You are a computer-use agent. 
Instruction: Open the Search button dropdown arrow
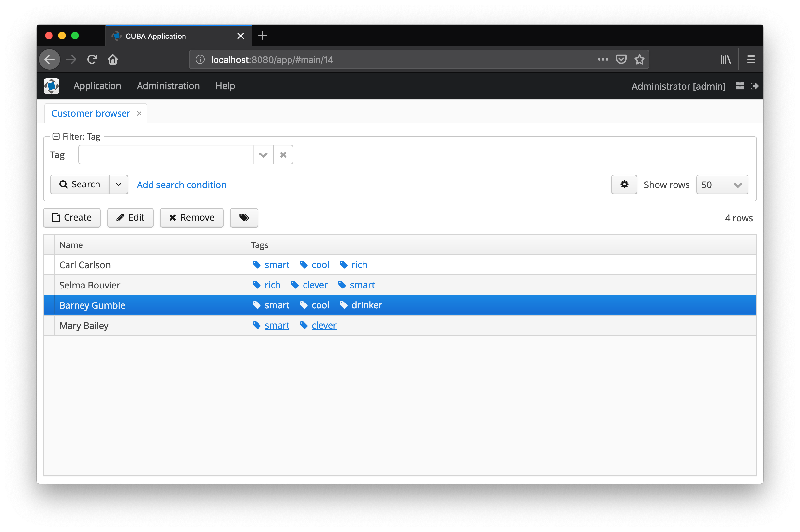(x=118, y=184)
